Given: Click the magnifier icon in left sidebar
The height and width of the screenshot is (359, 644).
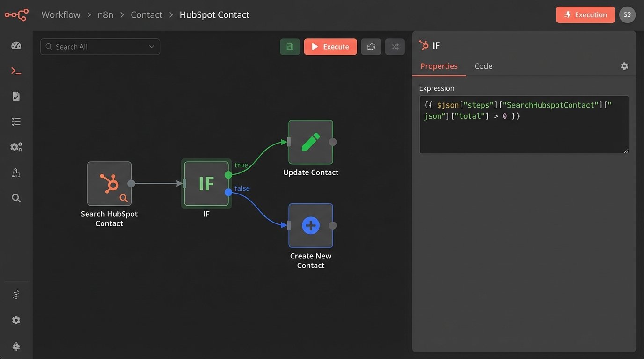Looking at the screenshot, I should coord(16,198).
